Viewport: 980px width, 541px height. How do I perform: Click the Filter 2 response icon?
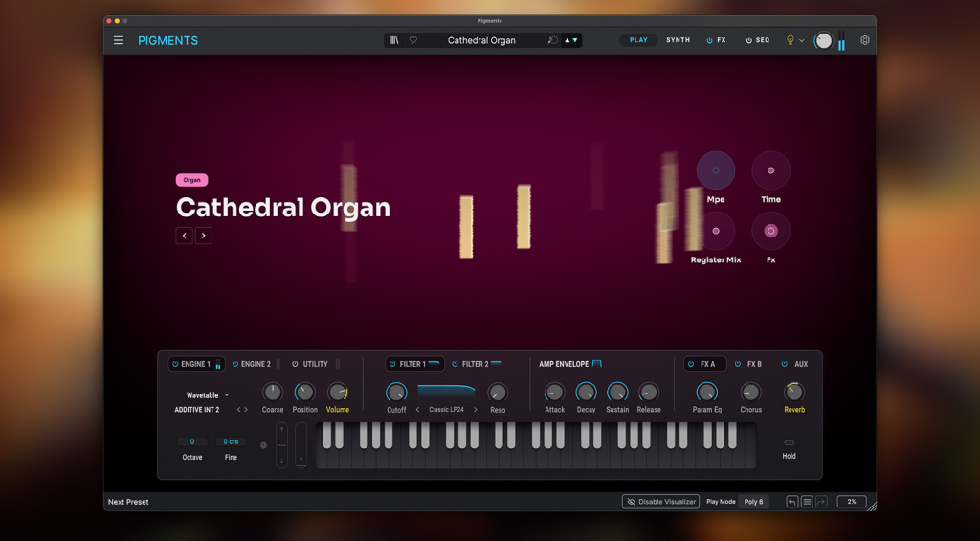497,362
